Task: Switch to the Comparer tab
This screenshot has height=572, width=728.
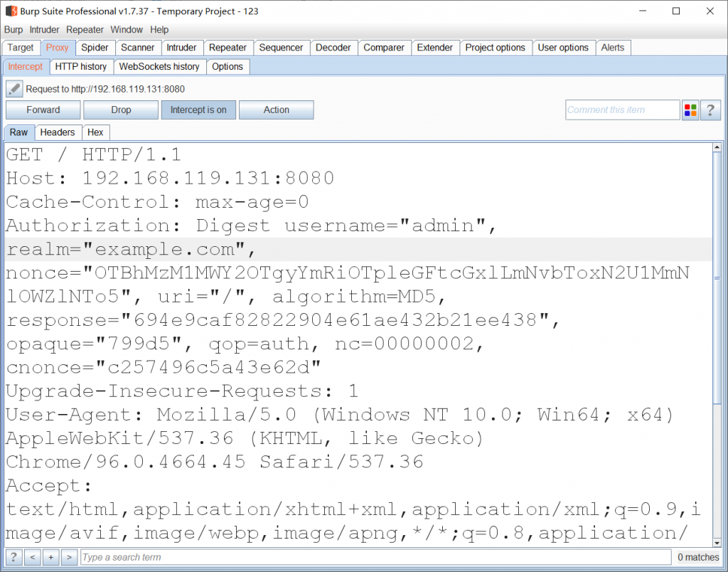Action: point(384,48)
